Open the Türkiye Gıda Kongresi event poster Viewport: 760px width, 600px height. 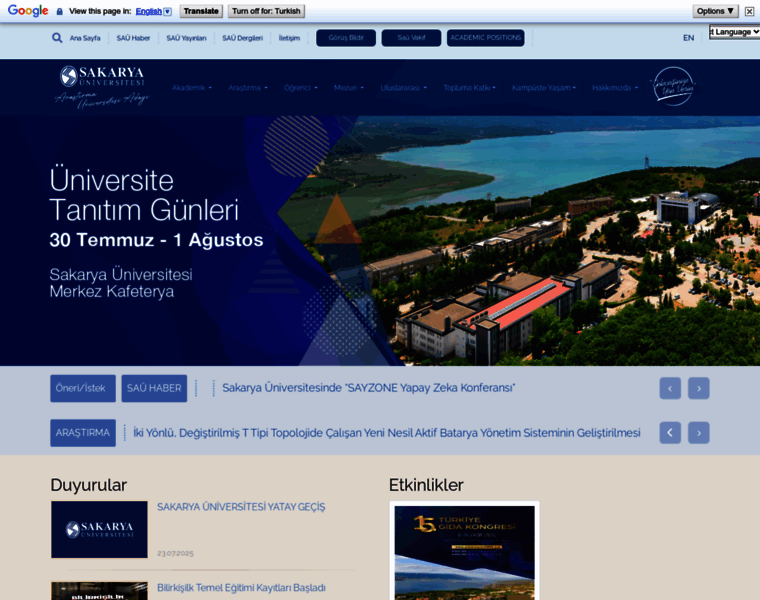(464, 553)
